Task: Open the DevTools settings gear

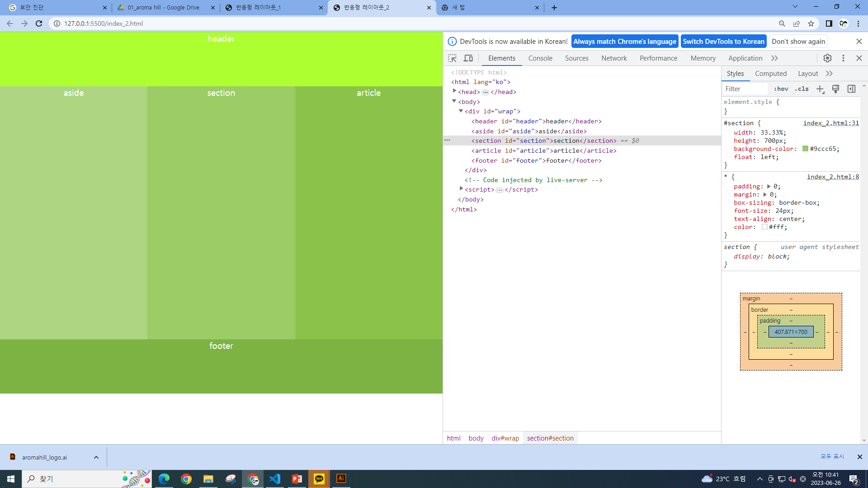Action: click(827, 58)
